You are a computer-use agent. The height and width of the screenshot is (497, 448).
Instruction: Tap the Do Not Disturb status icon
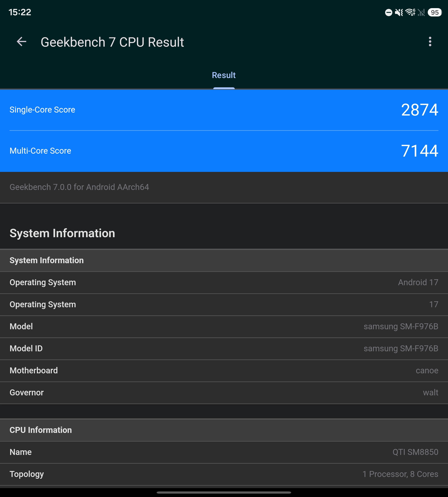click(388, 12)
